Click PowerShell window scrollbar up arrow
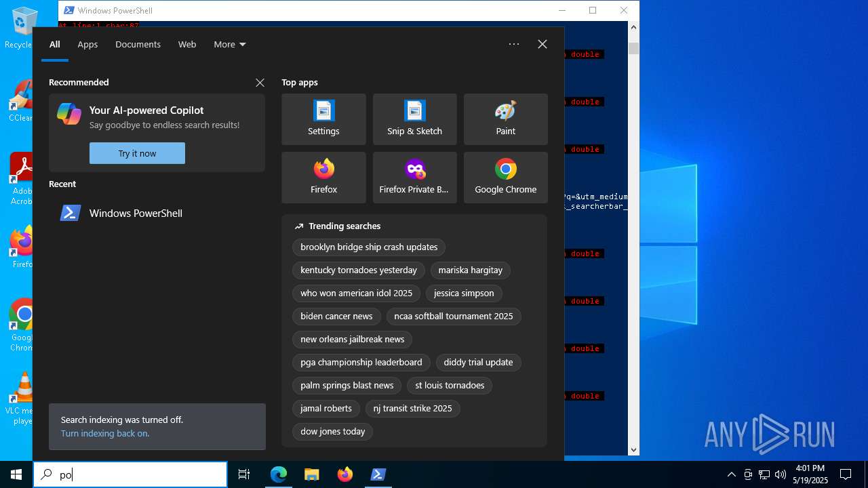Image resolution: width=868 pixels, height=488 pixels. point(634,27)
